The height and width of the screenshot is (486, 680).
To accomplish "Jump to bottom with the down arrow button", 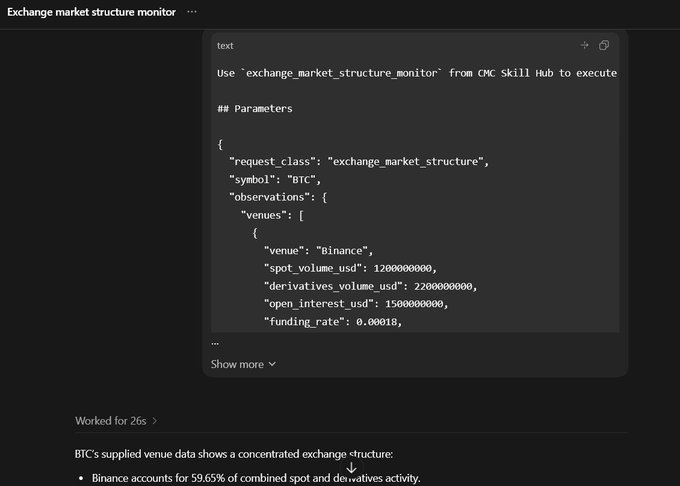I will tap(351, 468).
